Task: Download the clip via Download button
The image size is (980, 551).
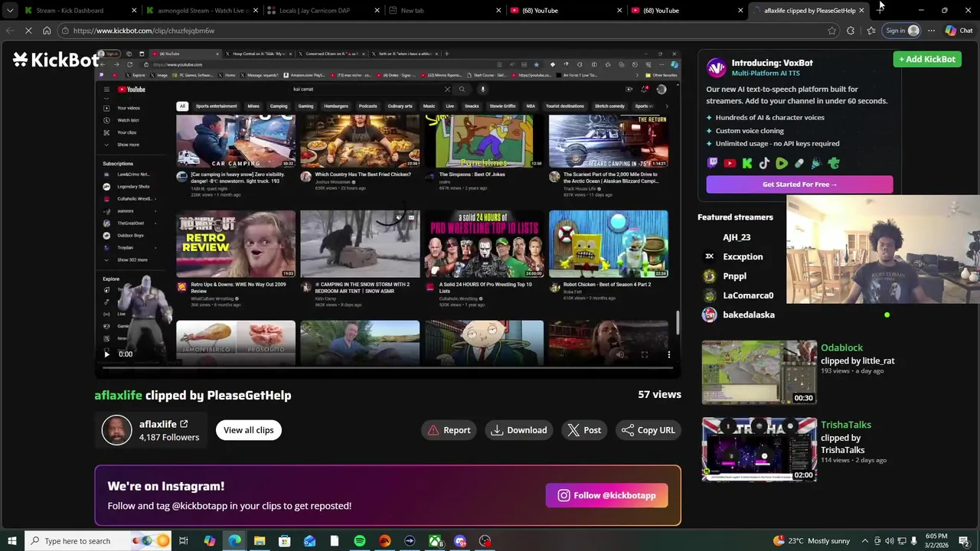Action: coord(519,430)
